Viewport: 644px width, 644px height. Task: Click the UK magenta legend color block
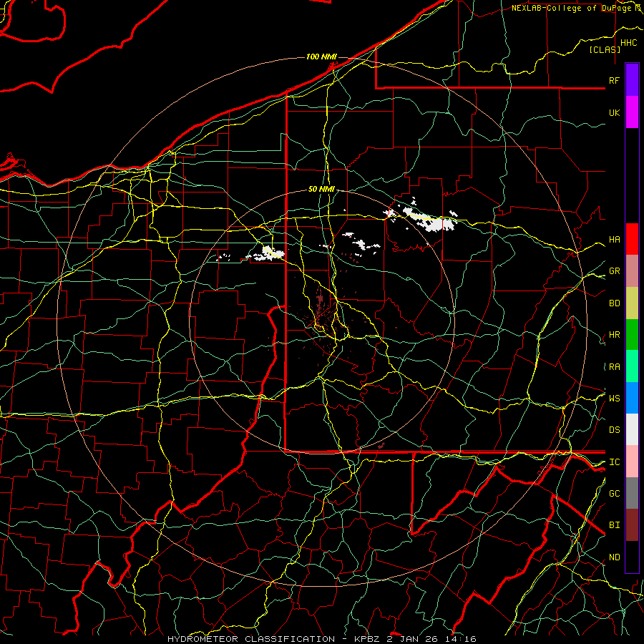point(632,112)
